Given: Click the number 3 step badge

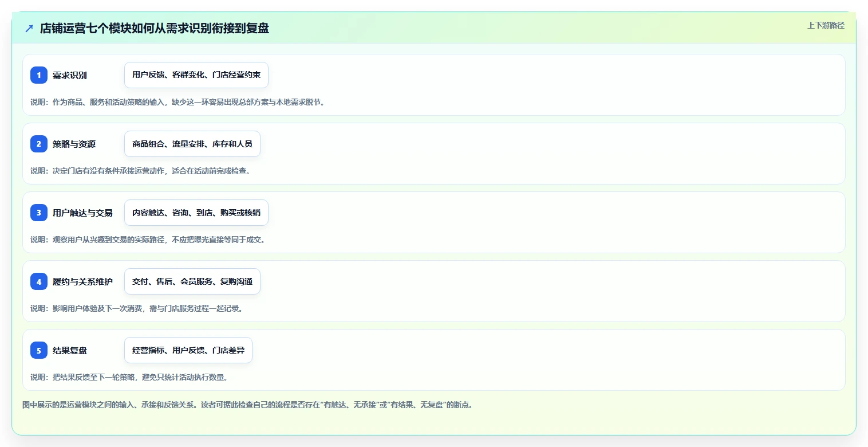Looking at the screenshot, I should pyautogui.click(x=39, y=213).
